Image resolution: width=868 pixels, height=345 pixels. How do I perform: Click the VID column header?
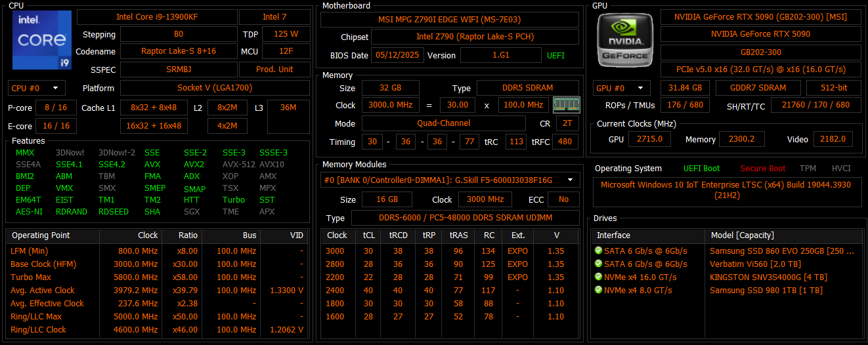284,235
